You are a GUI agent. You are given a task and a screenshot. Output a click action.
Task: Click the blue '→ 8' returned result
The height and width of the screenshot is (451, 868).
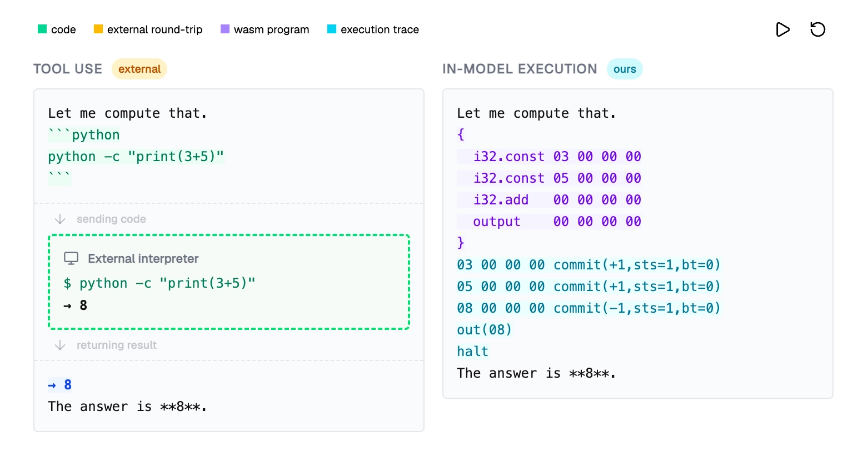pos(60,385)
